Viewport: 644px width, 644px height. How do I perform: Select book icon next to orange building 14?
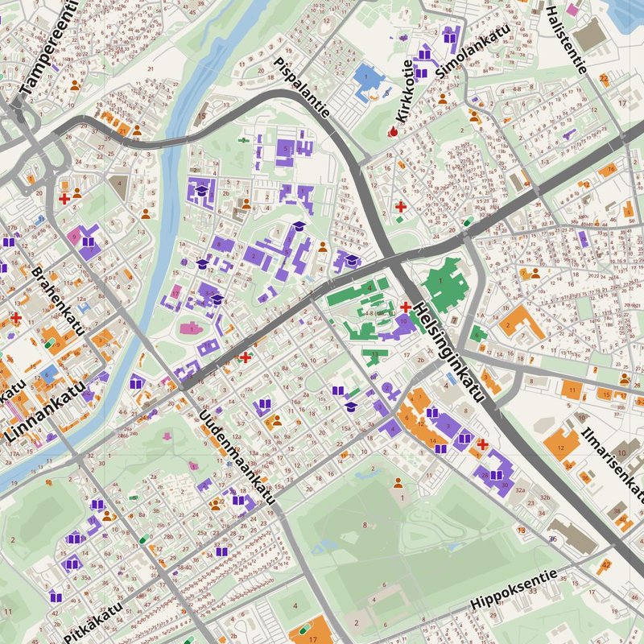[440, 449]
